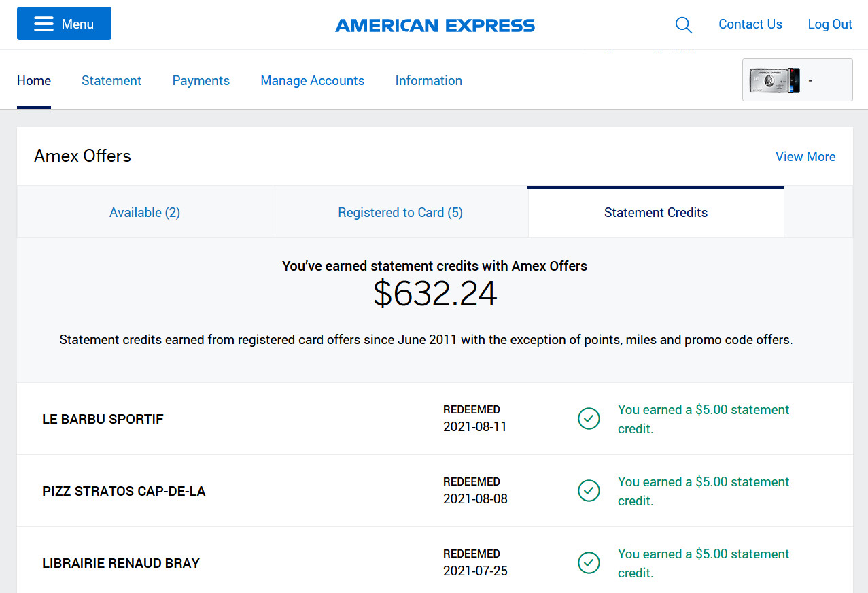Switch to the Available (2) tab
The width and height of the screenshot is (868, 593).
click(145, 212)
